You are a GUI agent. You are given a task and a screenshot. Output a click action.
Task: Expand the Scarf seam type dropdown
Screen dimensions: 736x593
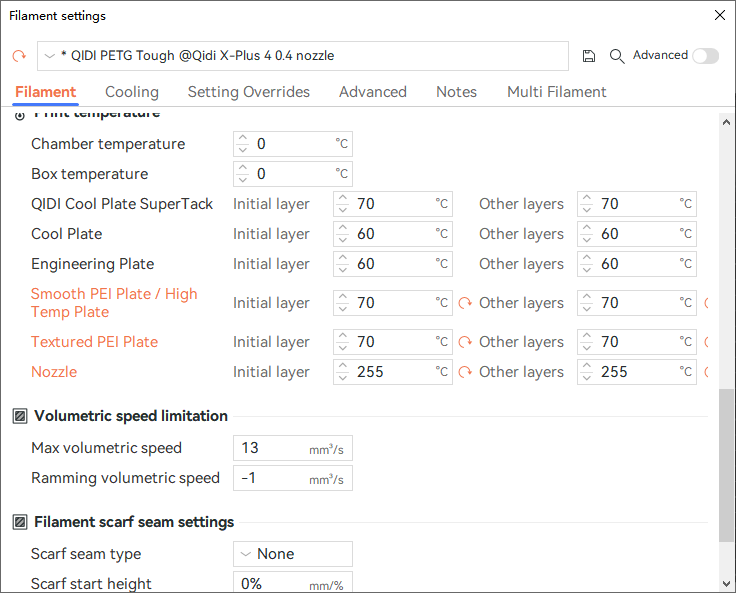[x=293, y=554]
